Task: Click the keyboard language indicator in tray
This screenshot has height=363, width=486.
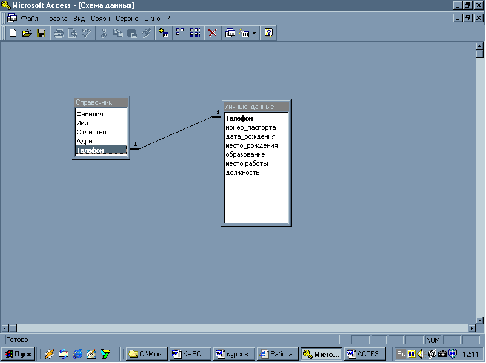Action: [x=401, y=354]
